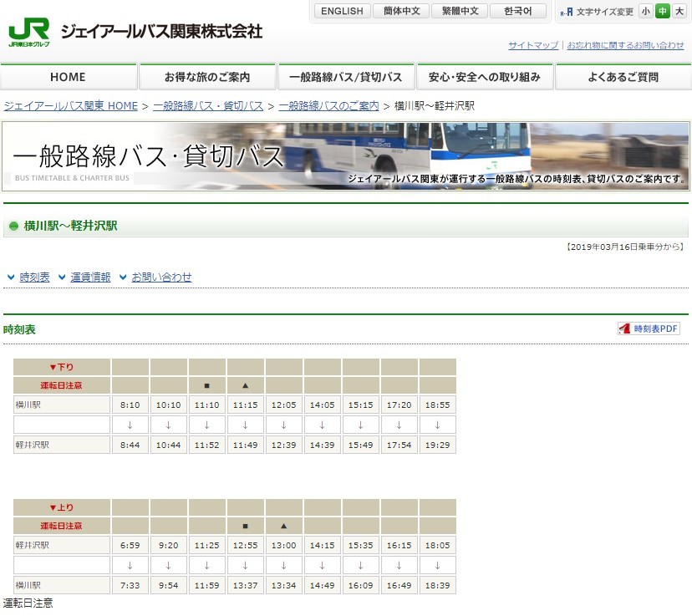Switch to the HOME tab
This screenshot has height=616, width=692.
[69, 75]
